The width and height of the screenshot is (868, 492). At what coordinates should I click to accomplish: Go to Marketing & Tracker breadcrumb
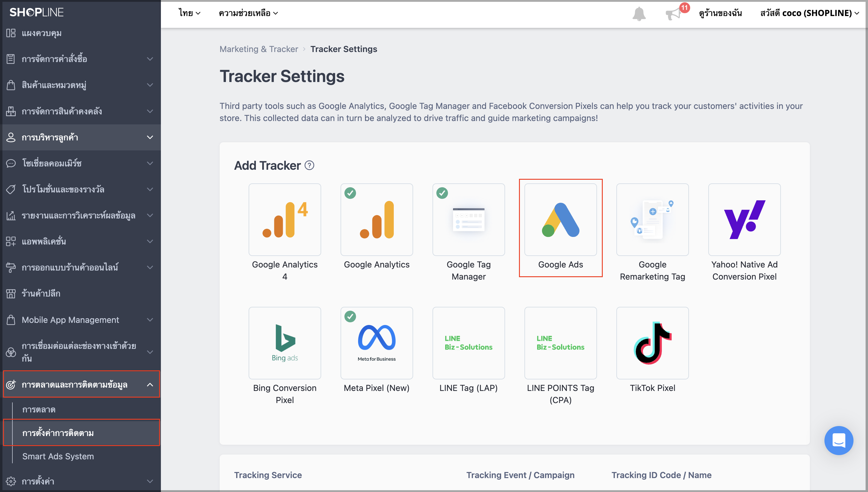(x=259, y=49)
